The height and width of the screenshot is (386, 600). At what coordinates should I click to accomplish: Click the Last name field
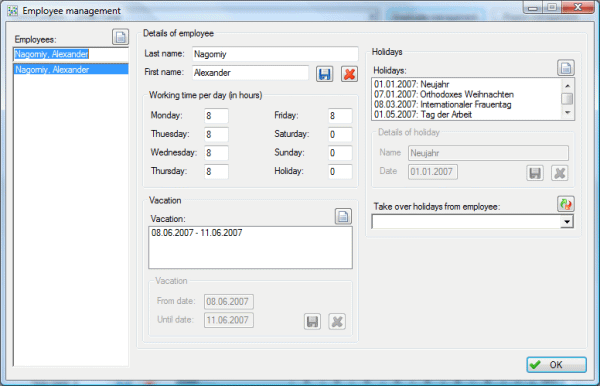pyautogui.click(x=275, y=54)
